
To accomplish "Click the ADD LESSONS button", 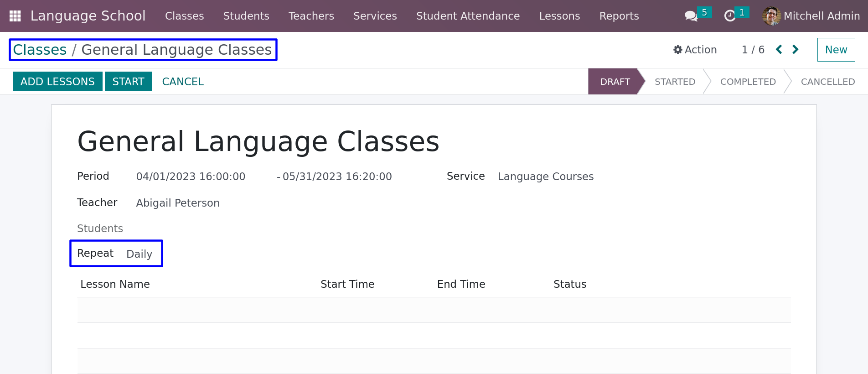I will [x=57, y=82].
